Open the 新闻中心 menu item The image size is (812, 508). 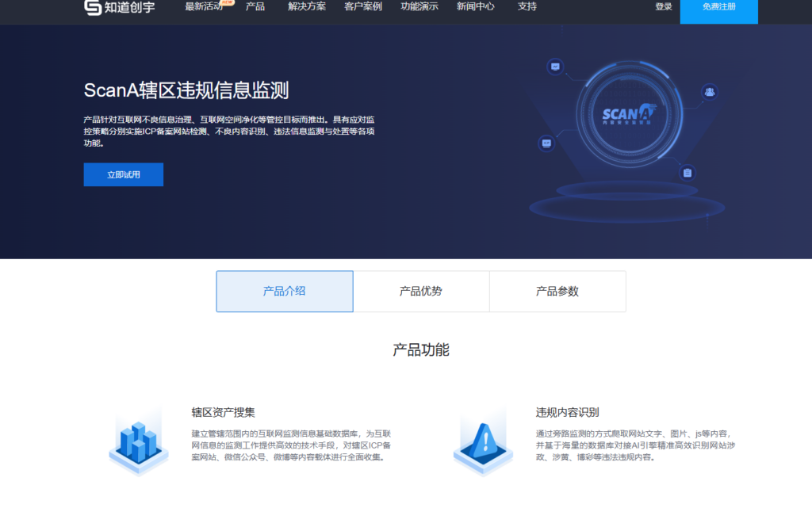[x=473, y=7]
